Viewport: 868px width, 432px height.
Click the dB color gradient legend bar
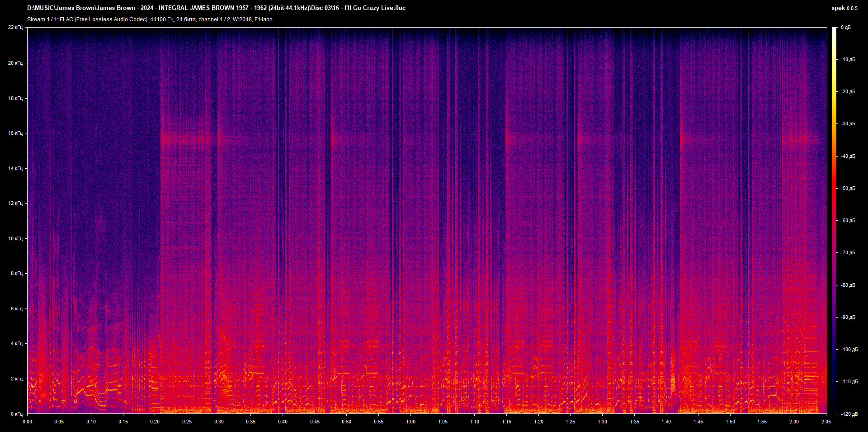coord(834,220)
